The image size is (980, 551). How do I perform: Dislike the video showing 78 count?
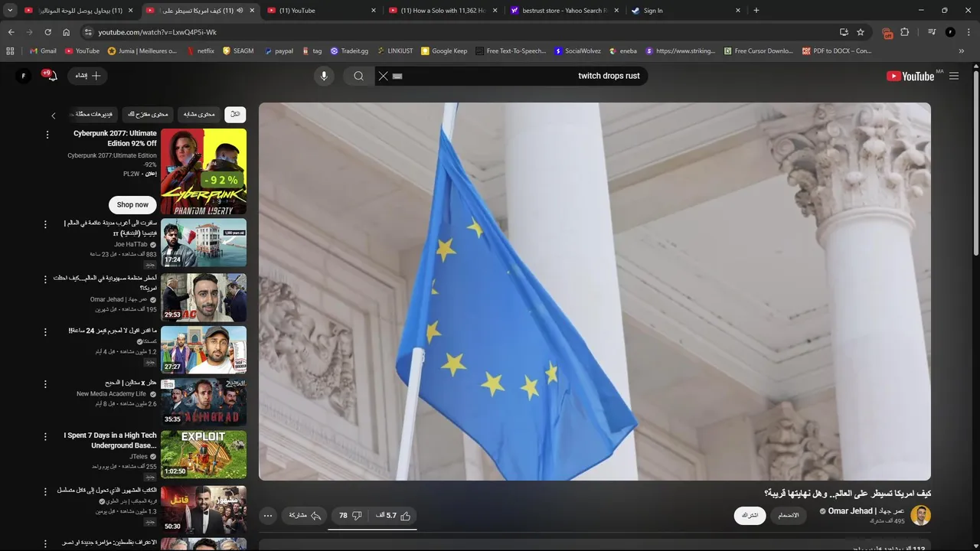[x=350, y=515]
